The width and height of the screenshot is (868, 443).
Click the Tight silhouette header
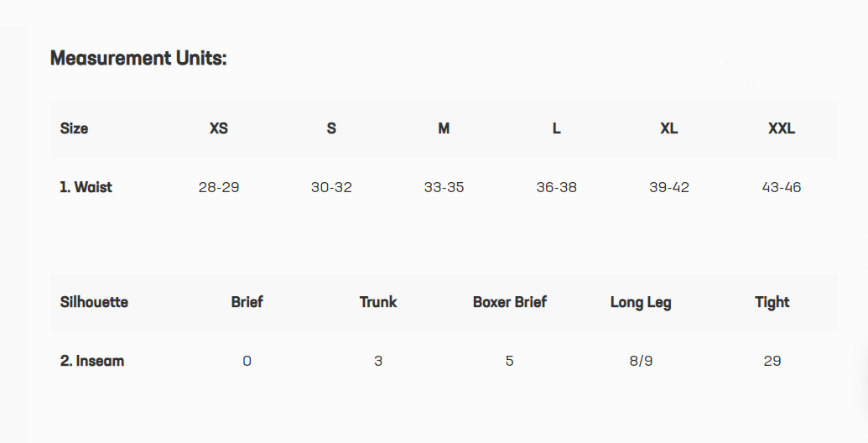772,302
